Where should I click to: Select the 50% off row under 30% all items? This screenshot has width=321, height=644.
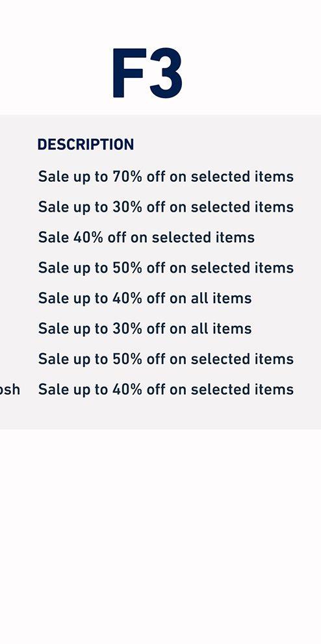click(166, 360)
